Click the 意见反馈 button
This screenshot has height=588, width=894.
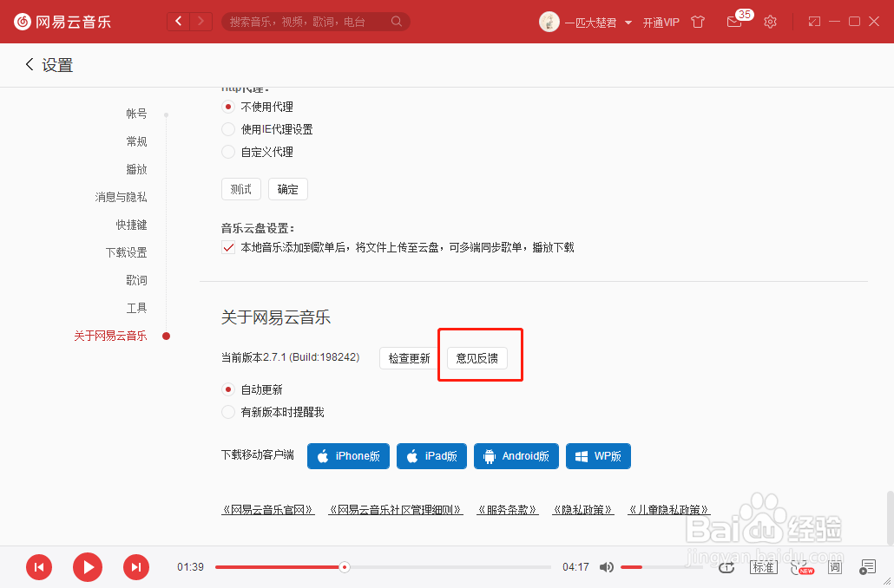click(x=477, y=358)
